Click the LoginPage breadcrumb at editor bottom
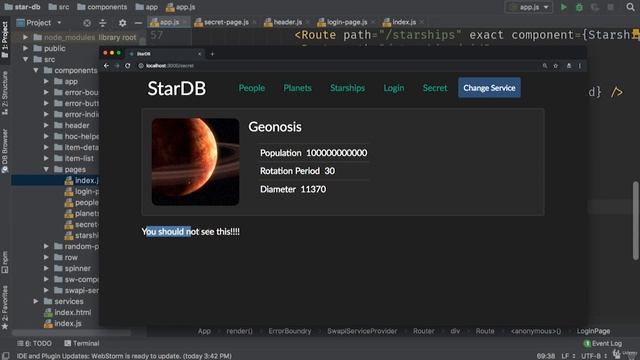This screenshot has width=640, height=360. 593,331
